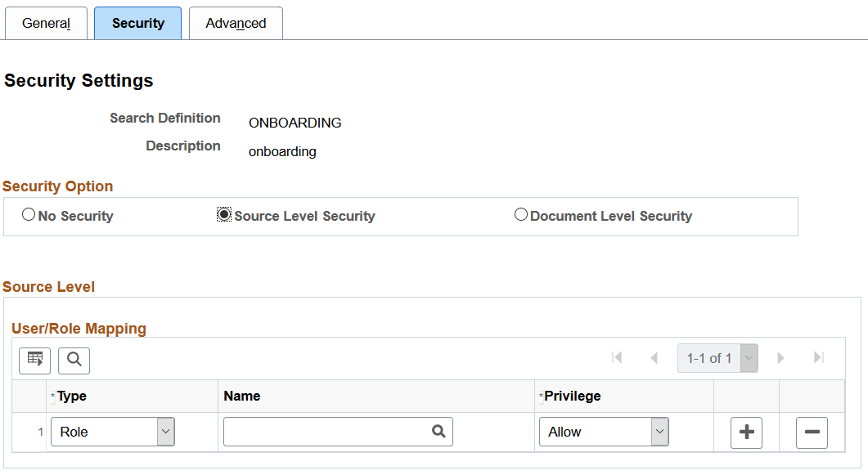Select the Source Level Security option
This screenshot has height=475, width=868.
point(225,214)
